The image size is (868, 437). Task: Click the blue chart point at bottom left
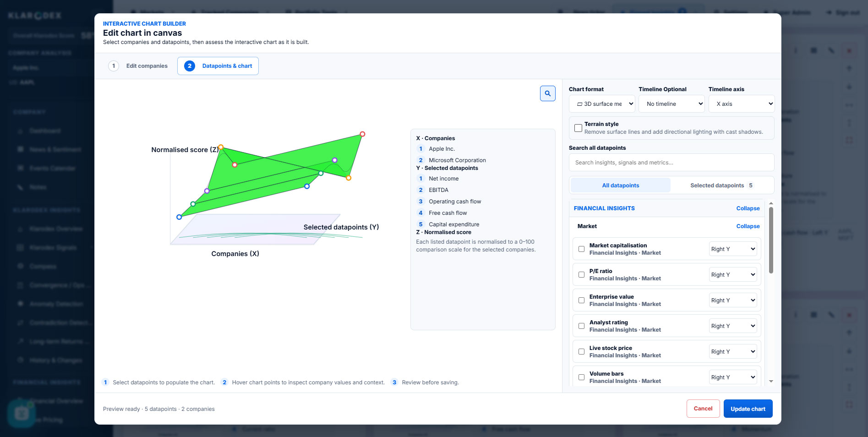179,217
